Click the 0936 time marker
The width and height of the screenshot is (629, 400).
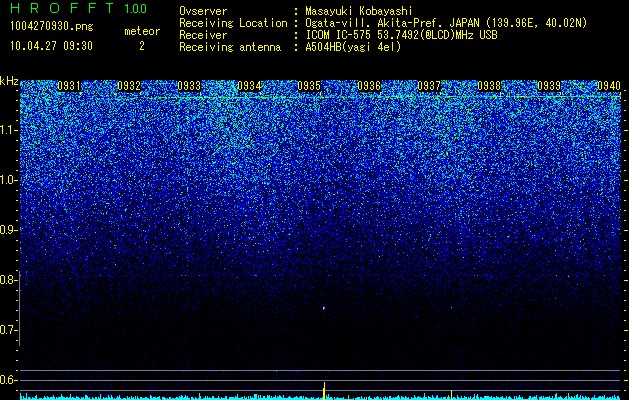(x=369, y=86)
